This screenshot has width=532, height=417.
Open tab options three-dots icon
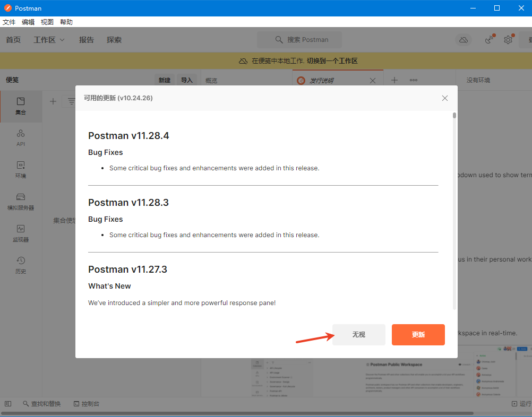click(413, 80)
